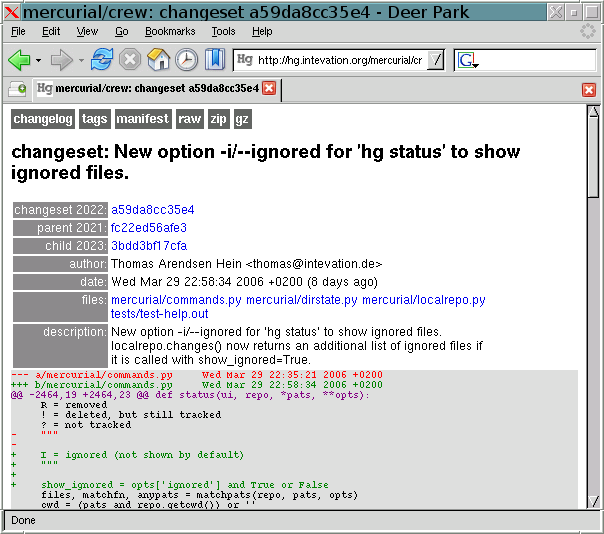This screenshot has height=534, width=604.
Task: Open the Bookmarks menu
Action: click(170, 31)
